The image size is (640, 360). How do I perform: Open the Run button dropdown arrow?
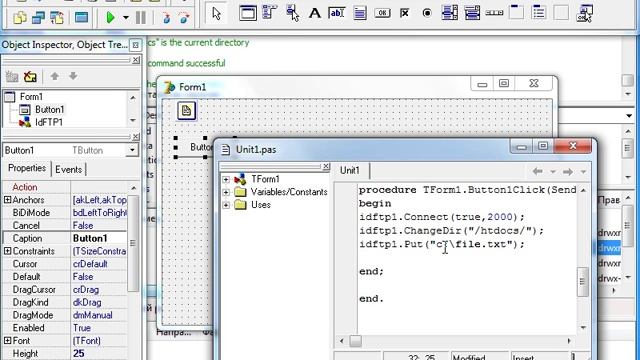126,18
